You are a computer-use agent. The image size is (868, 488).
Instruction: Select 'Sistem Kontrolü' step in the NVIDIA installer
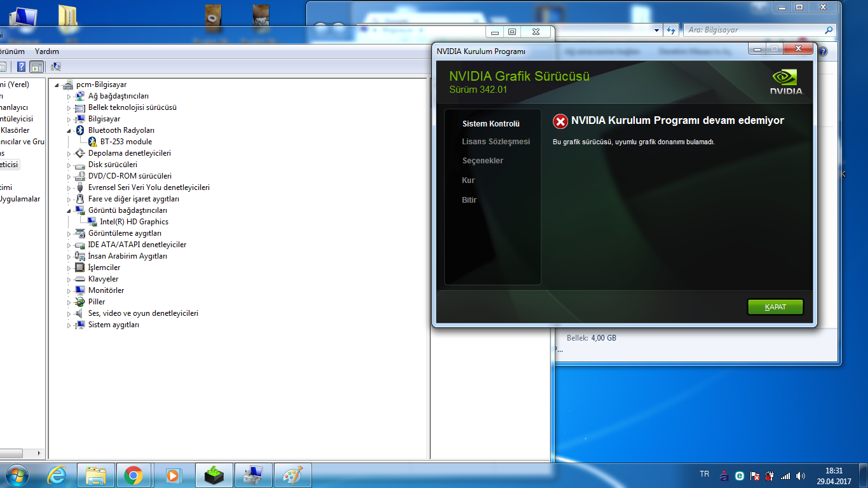point(491,124)
